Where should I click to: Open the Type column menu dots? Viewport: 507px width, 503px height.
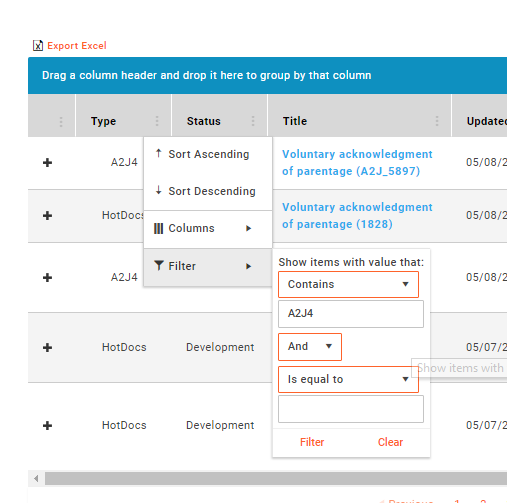tap(157, 121)
